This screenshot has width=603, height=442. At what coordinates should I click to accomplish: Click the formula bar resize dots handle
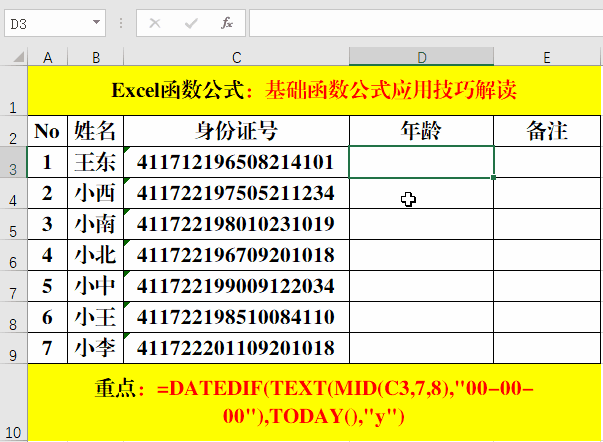[121, 23]
